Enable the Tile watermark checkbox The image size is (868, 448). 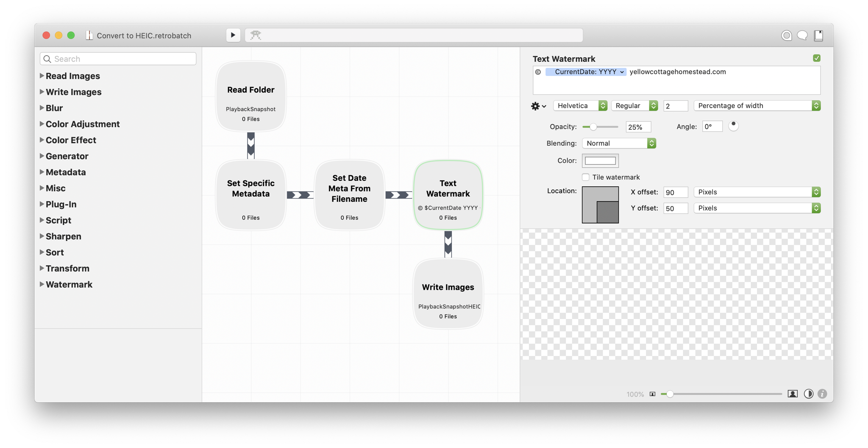coord(586,177)
